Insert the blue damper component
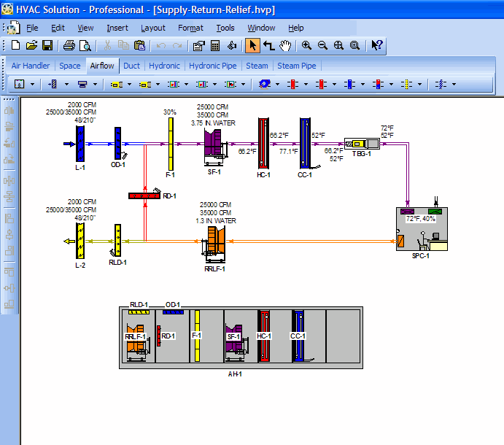 441,84
